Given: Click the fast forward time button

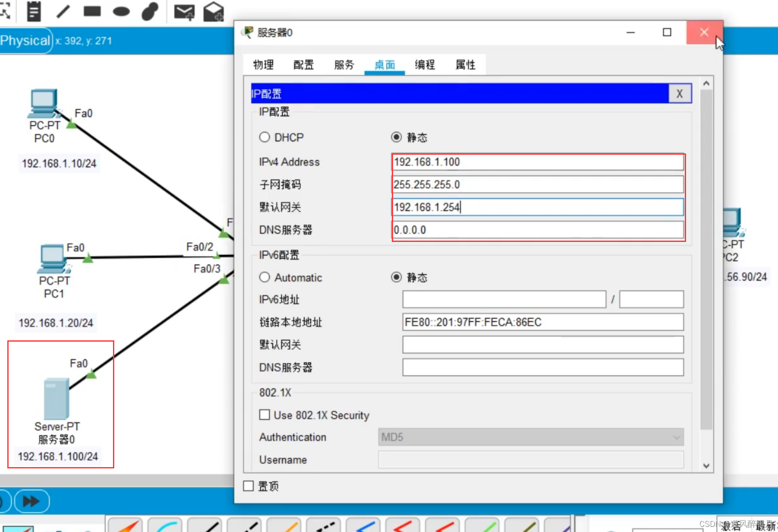Looking at the screenshot, I should coord(32,501).
